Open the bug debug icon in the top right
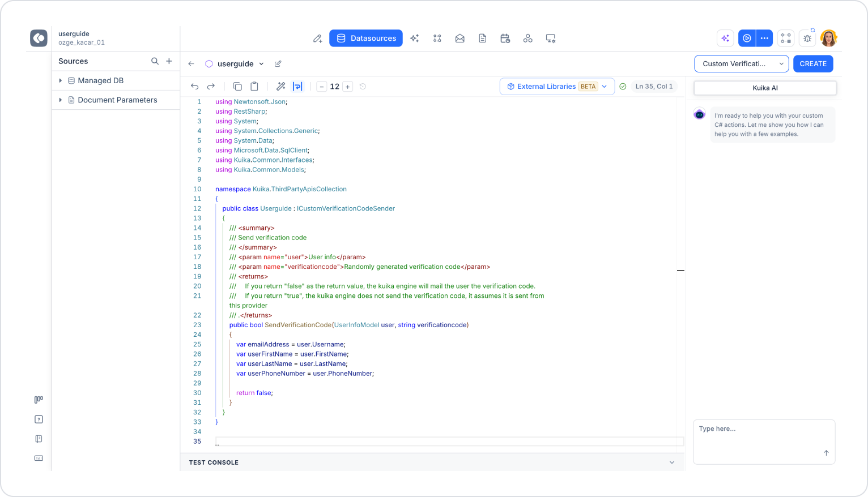This screenshot has width=868, height=497. tap(807, 38)
